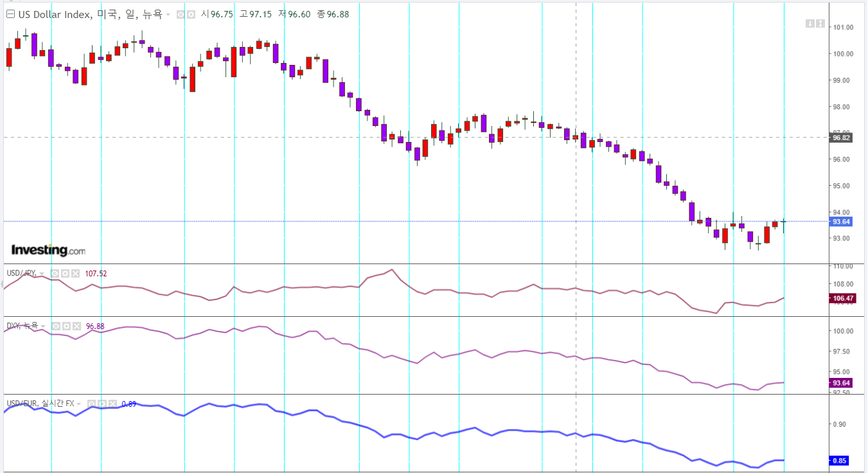Hide the USD/JPY series with eye icon
Image resolution: width=868 pixels, height=473 pixels.
[x=55, y=273]
